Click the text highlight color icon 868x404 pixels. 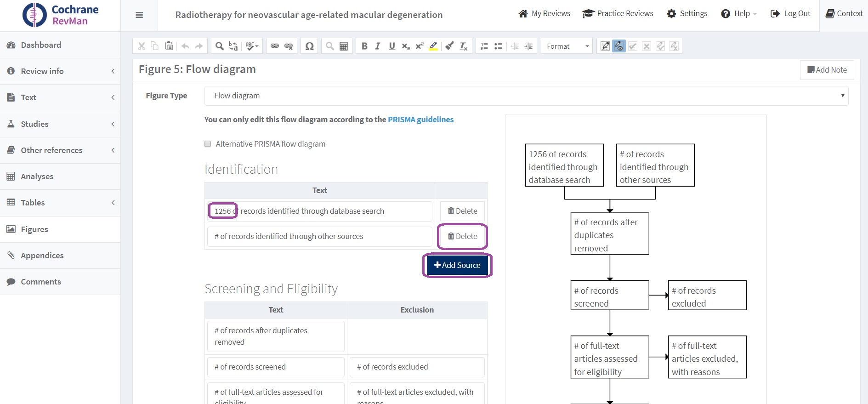433,46
